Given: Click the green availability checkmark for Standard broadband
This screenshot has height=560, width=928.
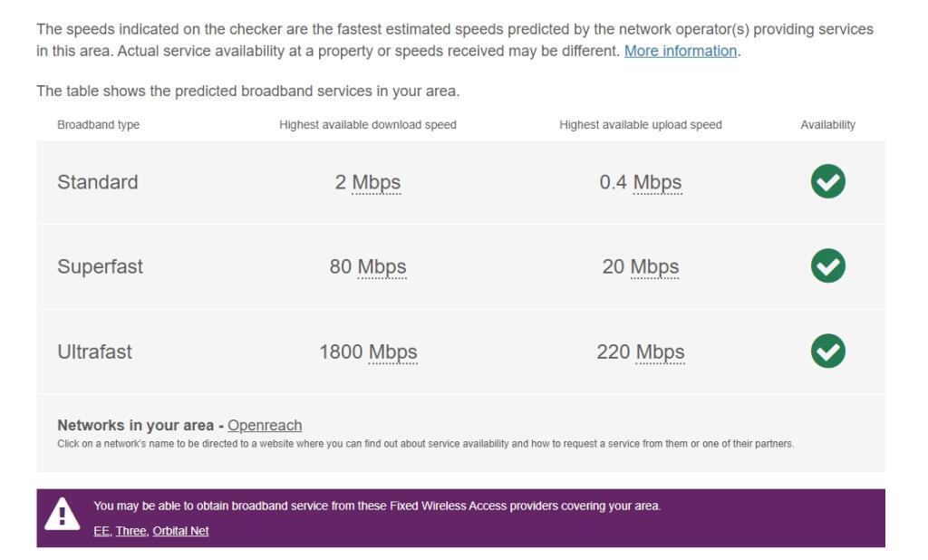Looking at the screenshot, I should (826, 181).
